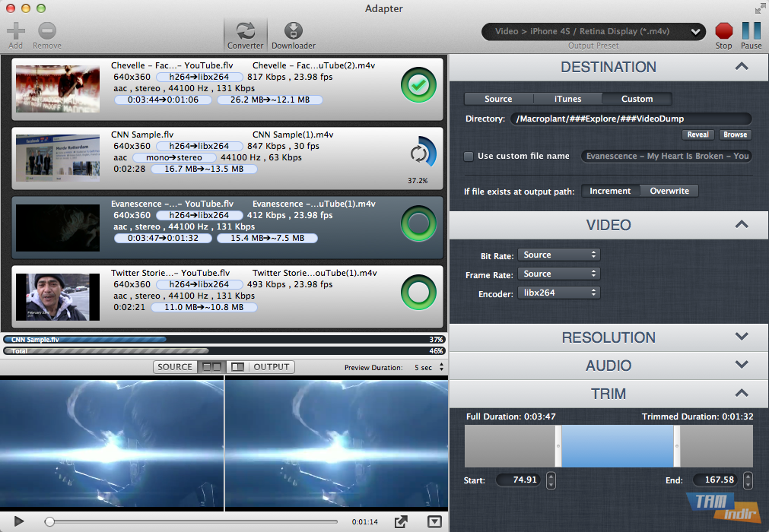This screenshot has width=769, height=532.
Task: Click the green completed checkmark for Chevelle
Action: pos(418,85)
